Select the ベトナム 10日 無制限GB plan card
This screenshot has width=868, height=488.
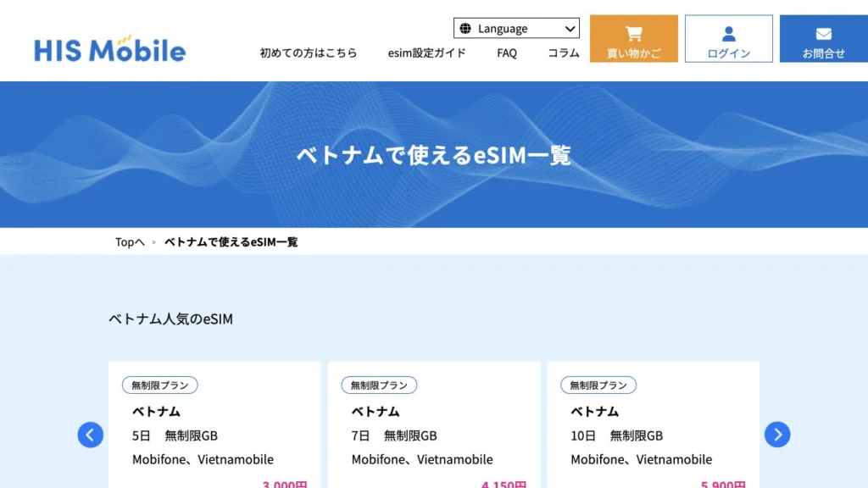click(654, 425)
